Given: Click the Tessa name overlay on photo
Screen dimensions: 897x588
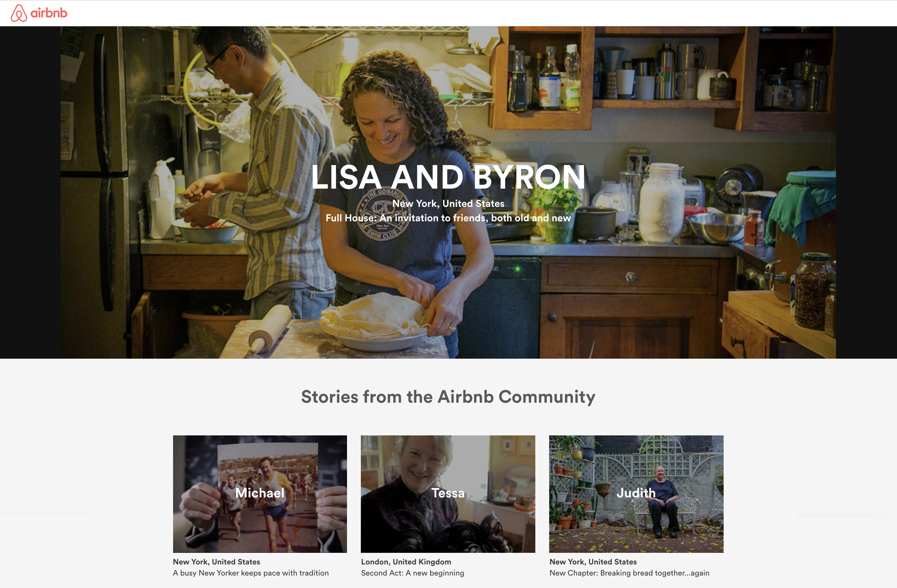Looking at the screenshot, I should pos(448,493).
